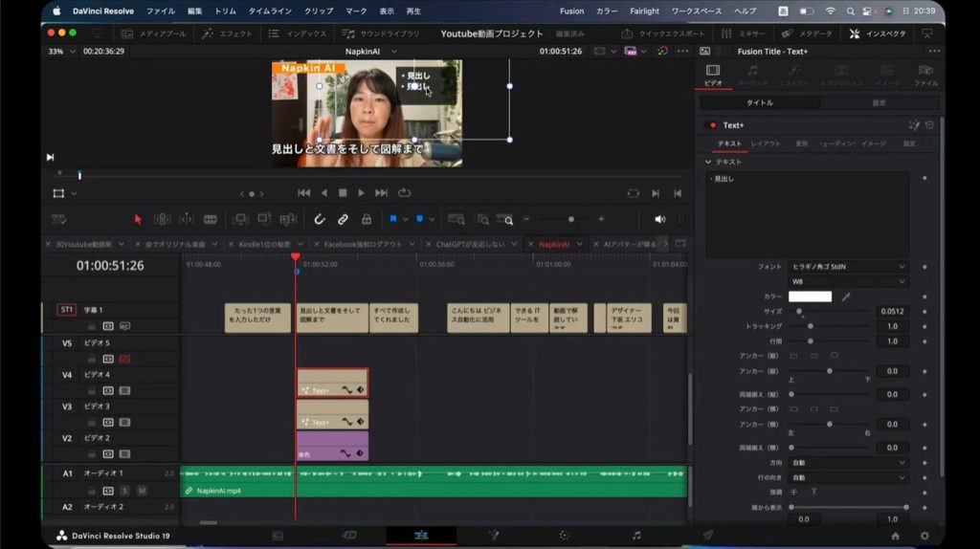Viewport: 980px width, 549px height.
Task: Open project settings gear at bottom right
Action: tap(924, 536)
